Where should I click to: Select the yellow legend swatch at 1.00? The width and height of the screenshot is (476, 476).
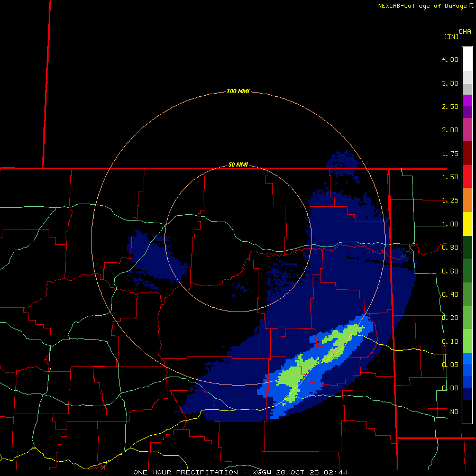[x=467, y=224]
